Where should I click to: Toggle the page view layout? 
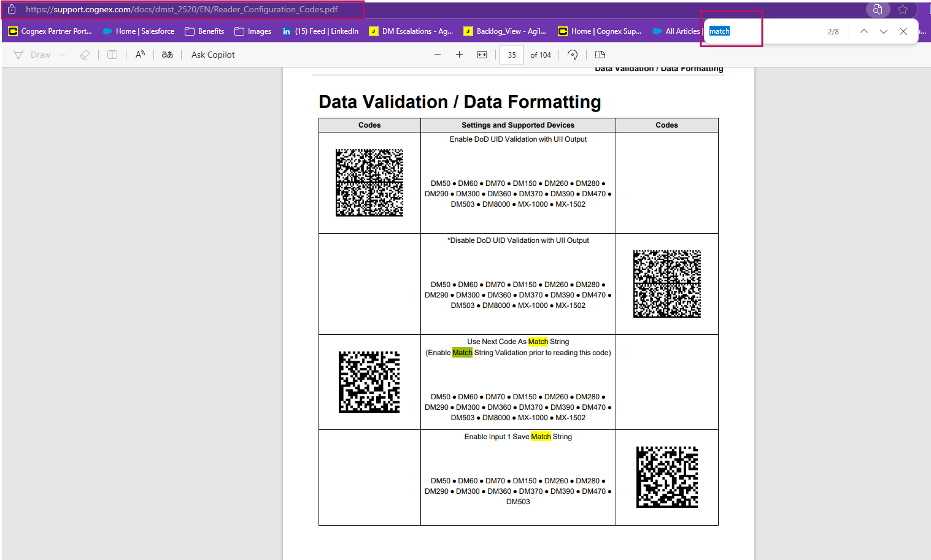tap(600, 55)
